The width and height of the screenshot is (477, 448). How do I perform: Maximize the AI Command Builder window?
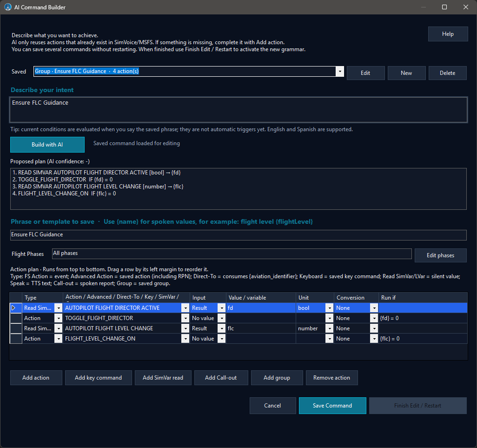444,7
